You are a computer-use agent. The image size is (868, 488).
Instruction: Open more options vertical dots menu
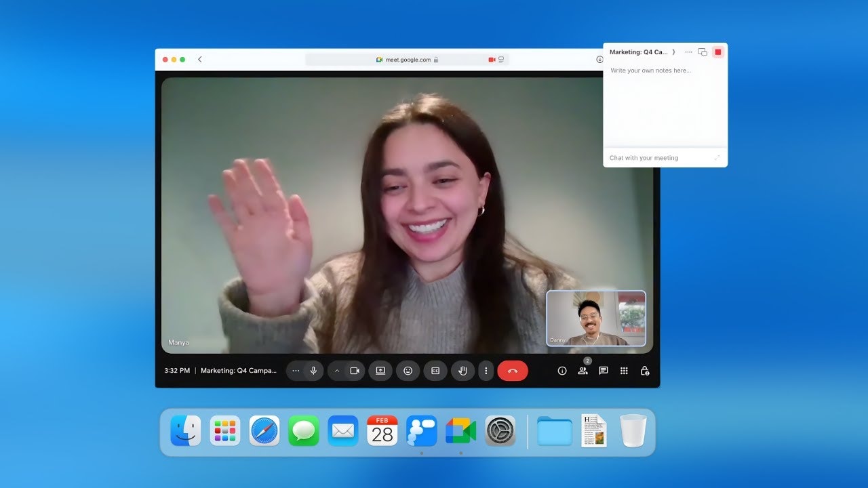(485, 371)
